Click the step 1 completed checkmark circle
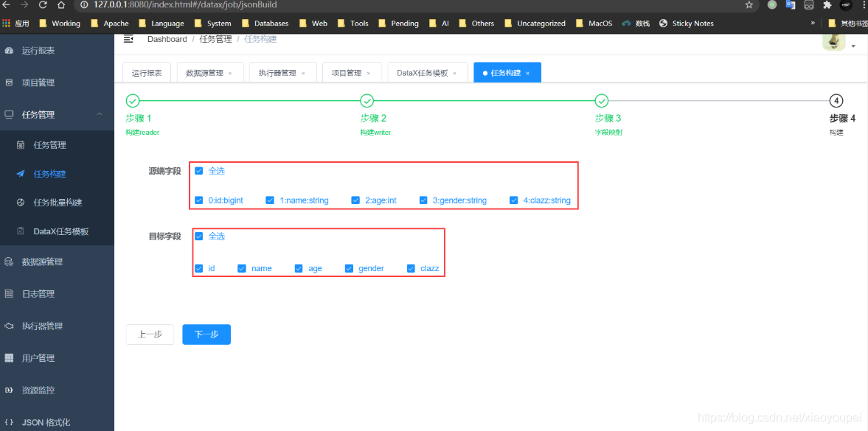 point(132,101)
